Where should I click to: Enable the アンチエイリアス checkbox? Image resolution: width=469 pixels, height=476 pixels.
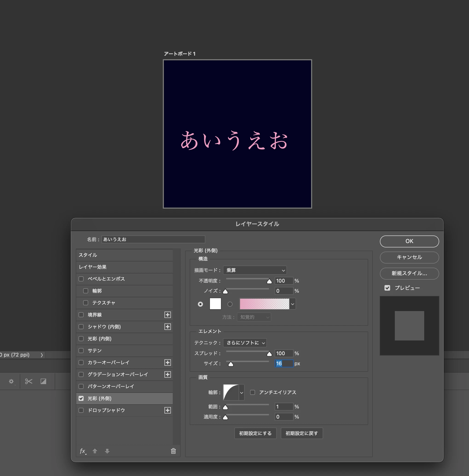click(x=252, y=392)
